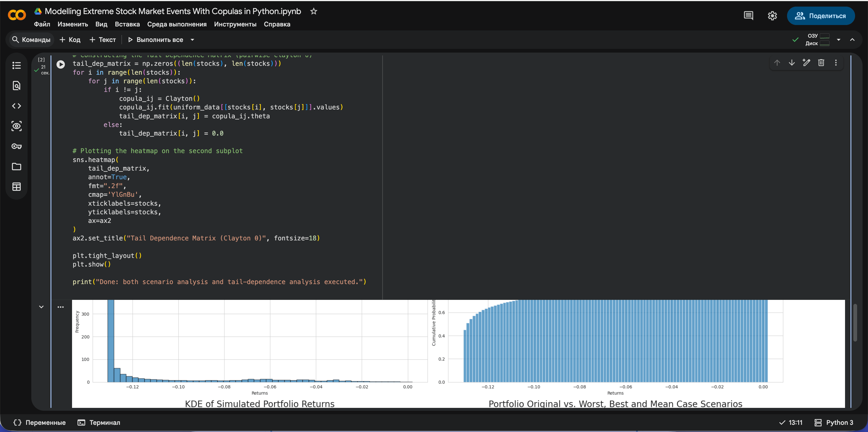Collapse the cell output chevron

click(x=41, y=307)
